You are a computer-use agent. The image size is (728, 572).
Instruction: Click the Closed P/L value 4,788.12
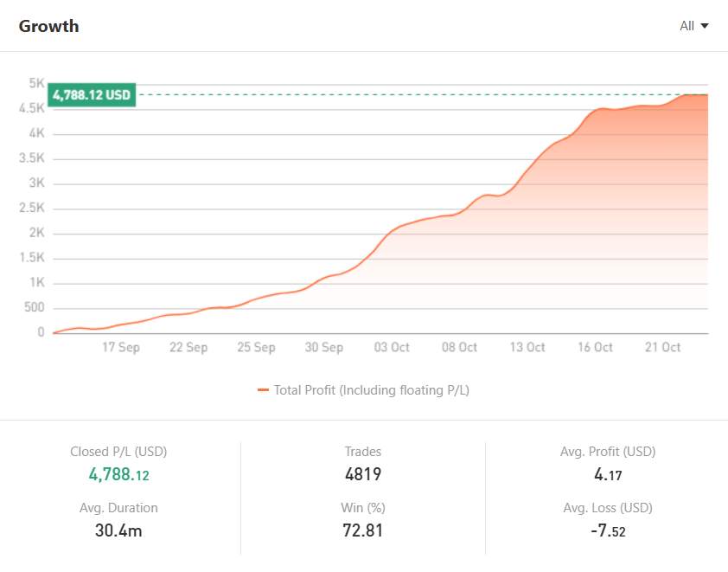point(118,474)
